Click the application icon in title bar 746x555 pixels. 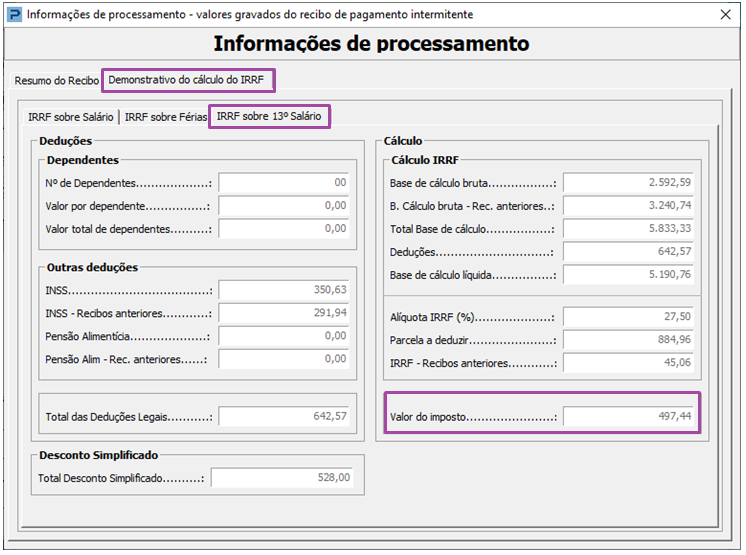15,15
